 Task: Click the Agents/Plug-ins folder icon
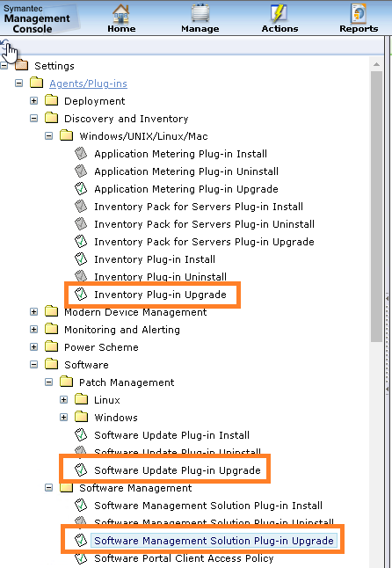click(37, 83)
